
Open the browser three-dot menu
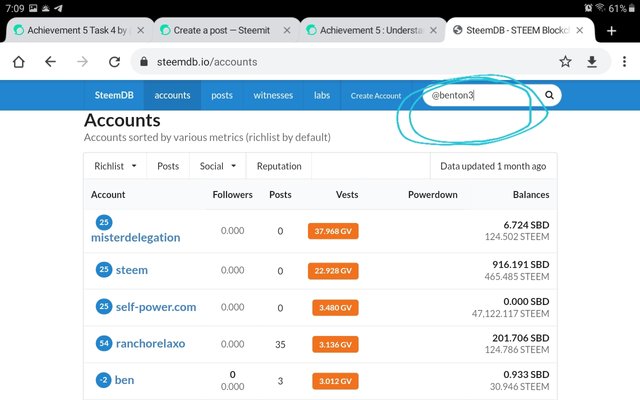620,62
